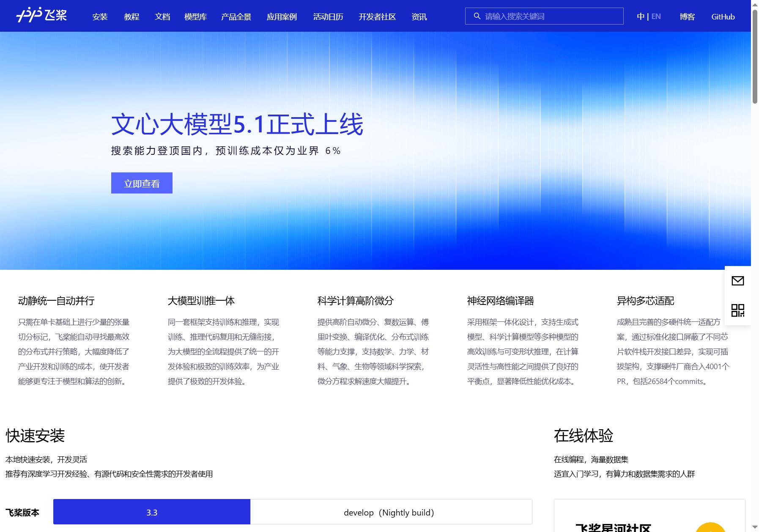
Task: Open the 资讯 menu item
Action: [x=419, y=16]
